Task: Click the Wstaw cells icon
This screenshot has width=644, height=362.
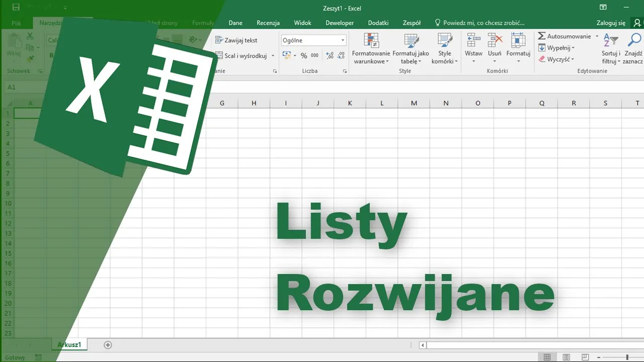Action: click(x=473, y=41)
